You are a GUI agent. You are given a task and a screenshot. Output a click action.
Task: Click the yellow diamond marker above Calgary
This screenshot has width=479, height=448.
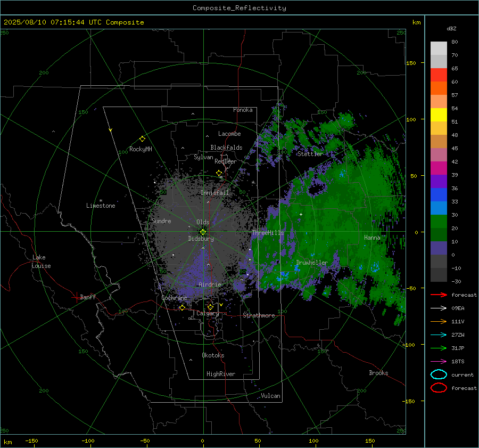tap(210, 307)
